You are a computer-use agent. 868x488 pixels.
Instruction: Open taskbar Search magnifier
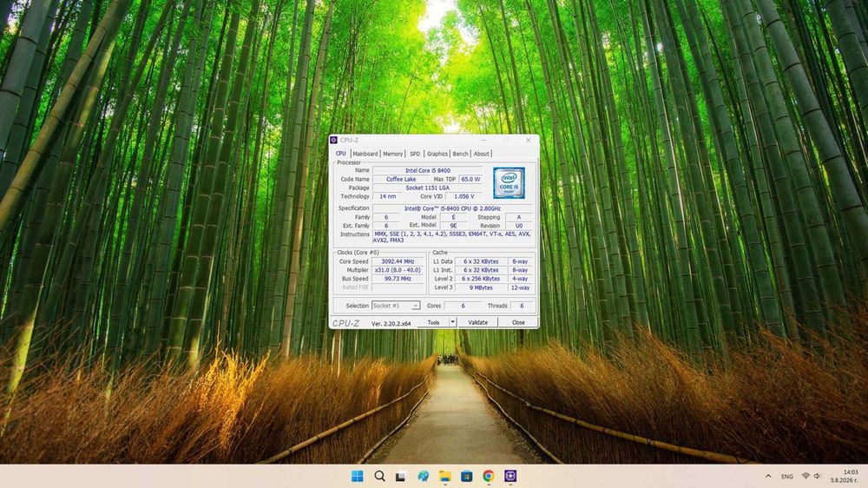click(x=379, y=476)
